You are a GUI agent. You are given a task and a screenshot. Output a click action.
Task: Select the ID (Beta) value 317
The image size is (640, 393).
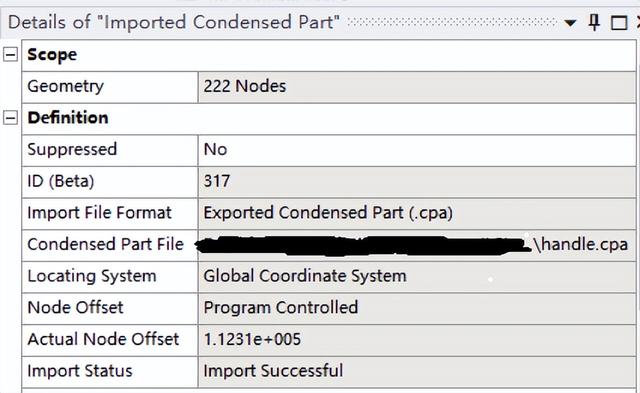417,182
